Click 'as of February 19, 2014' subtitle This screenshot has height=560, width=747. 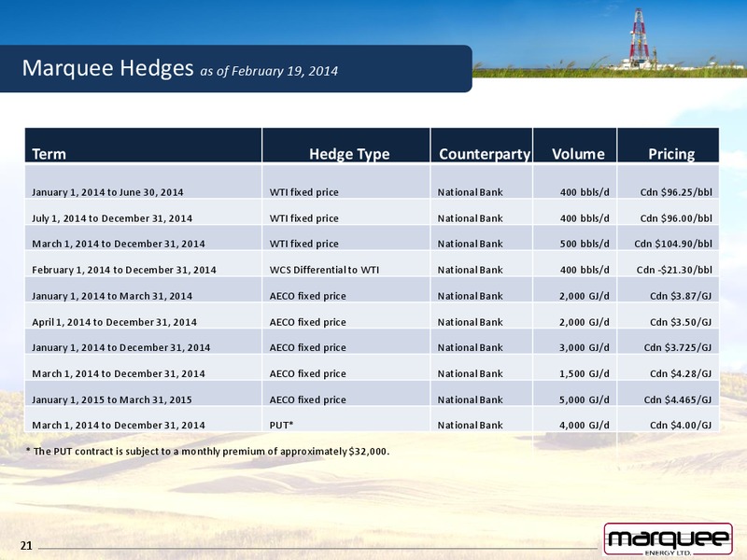coord(269,71)
